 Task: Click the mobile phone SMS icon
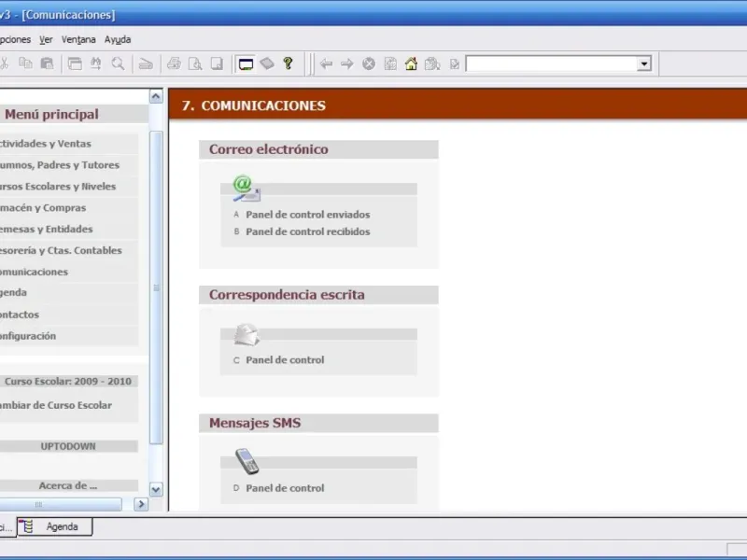click(247, 461)
